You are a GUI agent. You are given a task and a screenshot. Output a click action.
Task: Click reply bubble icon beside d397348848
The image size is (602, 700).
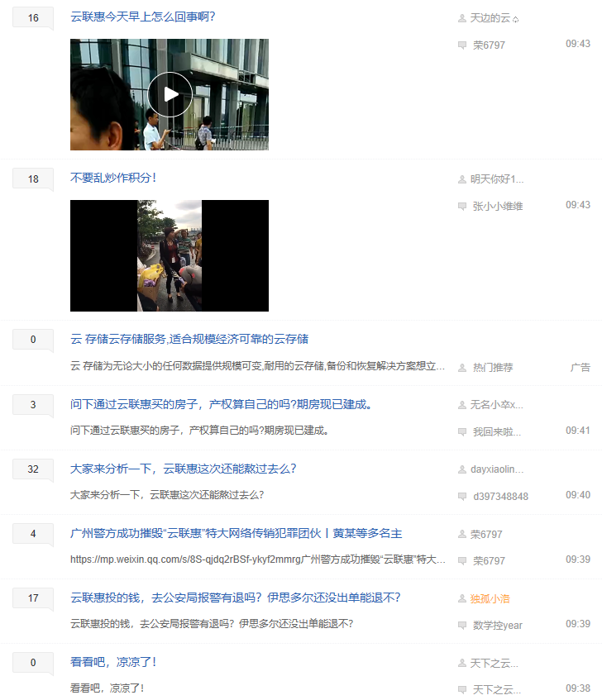[462, 497]
